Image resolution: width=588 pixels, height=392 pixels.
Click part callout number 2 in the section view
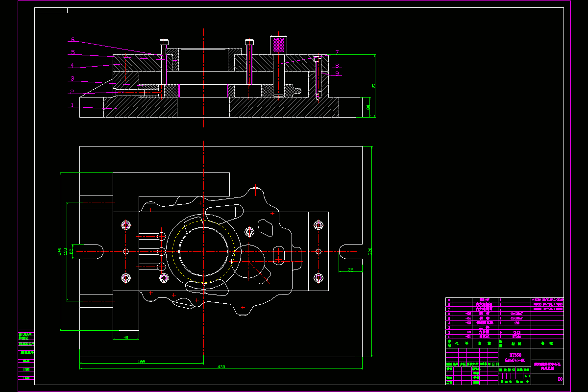click(72, 92)
